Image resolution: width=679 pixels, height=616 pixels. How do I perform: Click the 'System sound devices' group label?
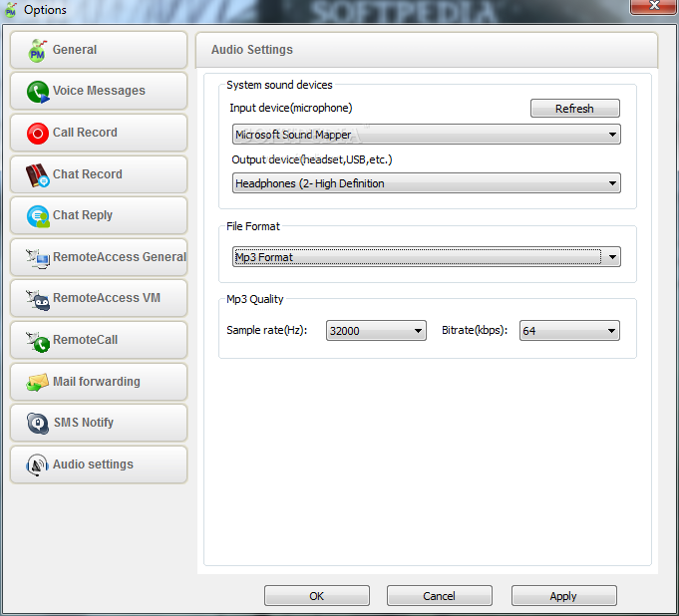pyautogui.click(x=279, y=85)
